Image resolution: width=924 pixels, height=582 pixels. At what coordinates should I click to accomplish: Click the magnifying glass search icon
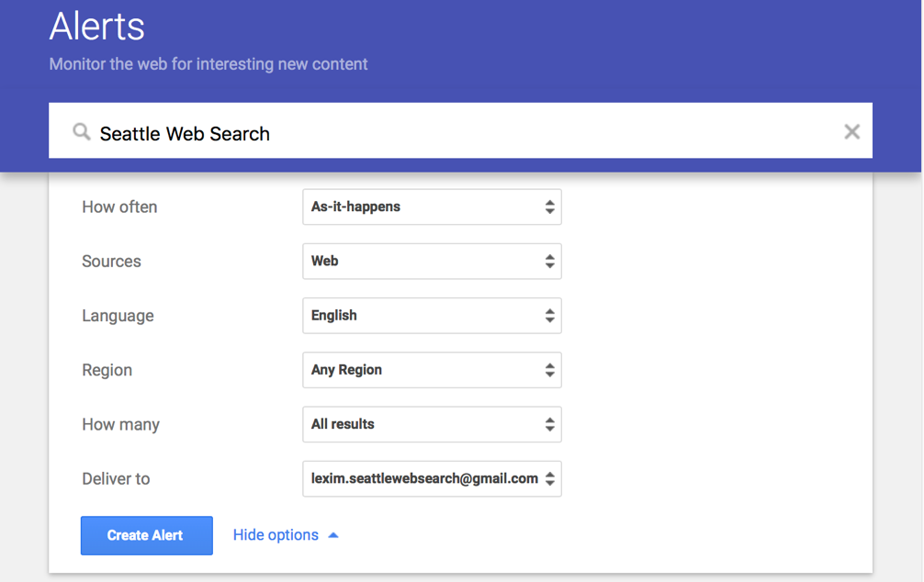(82, 132)
